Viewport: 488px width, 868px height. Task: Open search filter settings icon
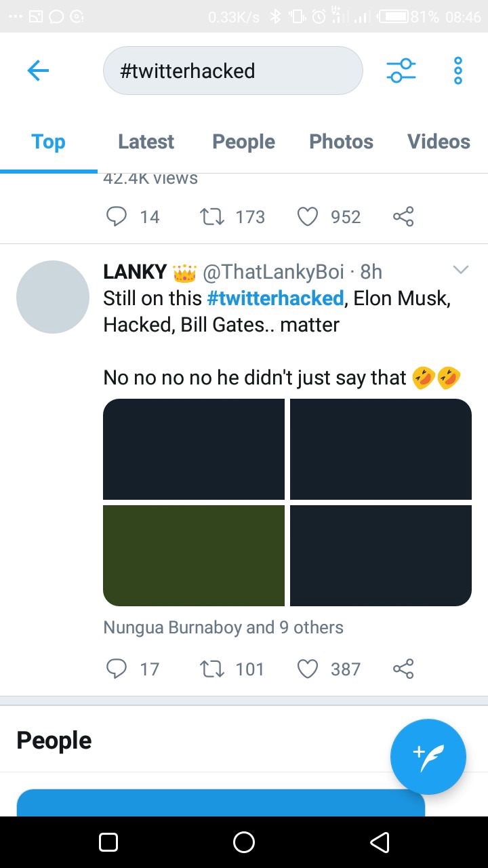coord(401,71)
